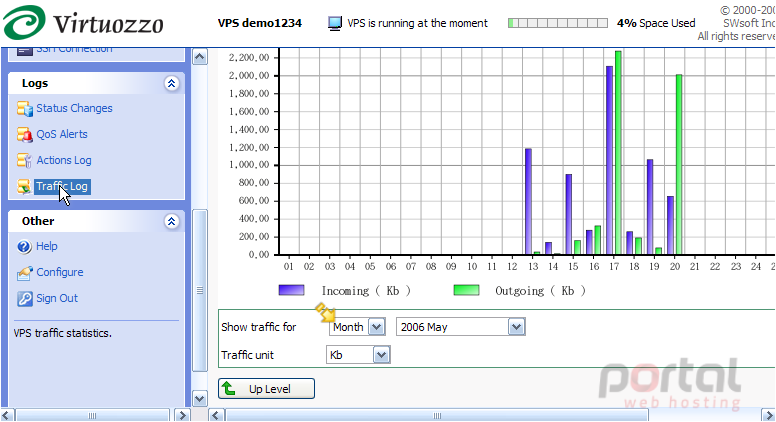Click the Help question mark icon
This screenshot has width=776, height=422.
click(24, 246)
